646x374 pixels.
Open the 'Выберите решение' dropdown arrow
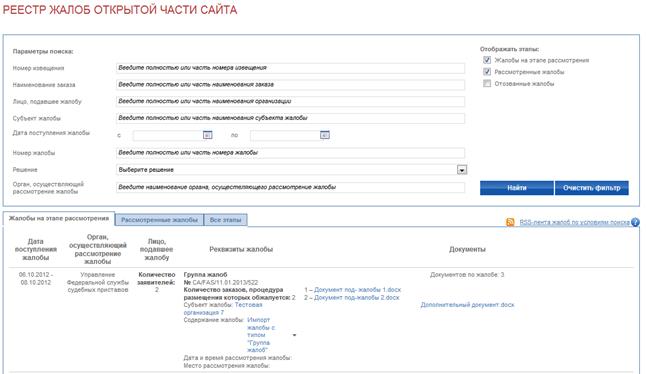[462, 170]
